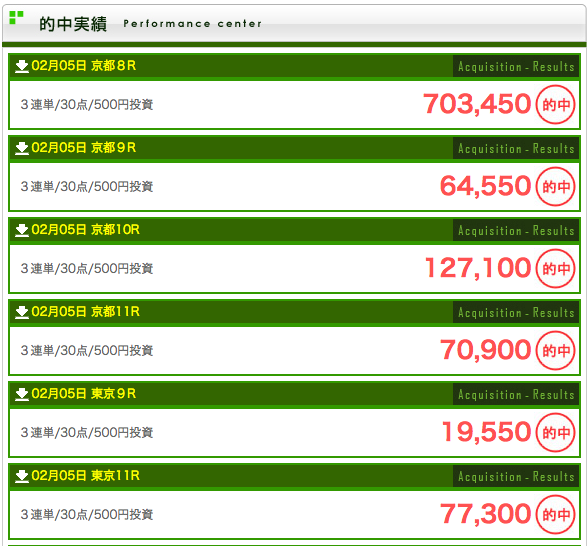Click Acquisition - Results label in 東京11R row

(516, 477)
